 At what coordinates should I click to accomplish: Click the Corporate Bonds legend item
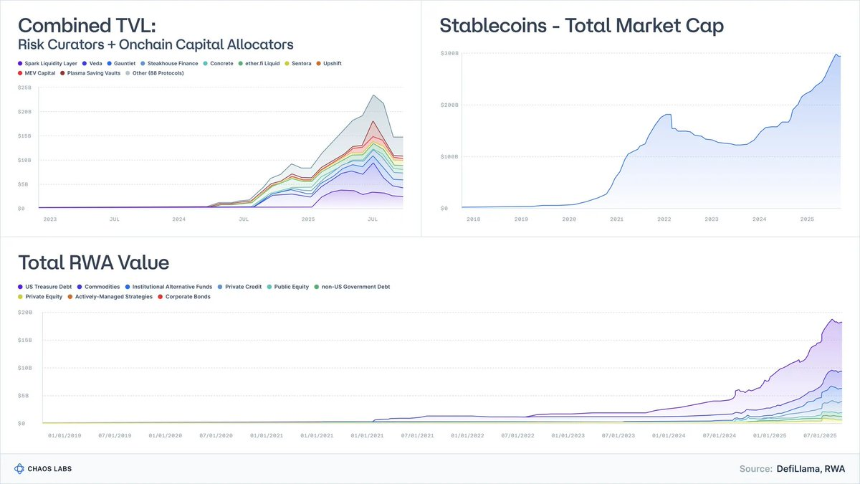pyautogui.click(x=184, y=296)
